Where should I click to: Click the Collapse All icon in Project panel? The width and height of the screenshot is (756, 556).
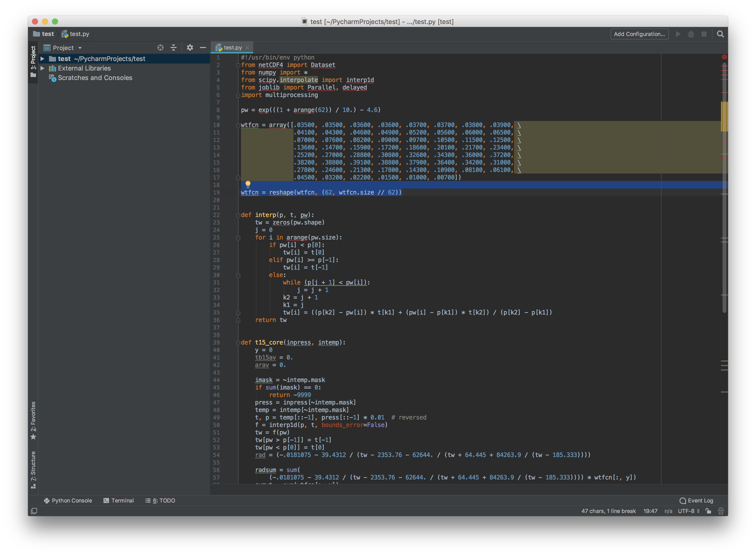(173, 48)
